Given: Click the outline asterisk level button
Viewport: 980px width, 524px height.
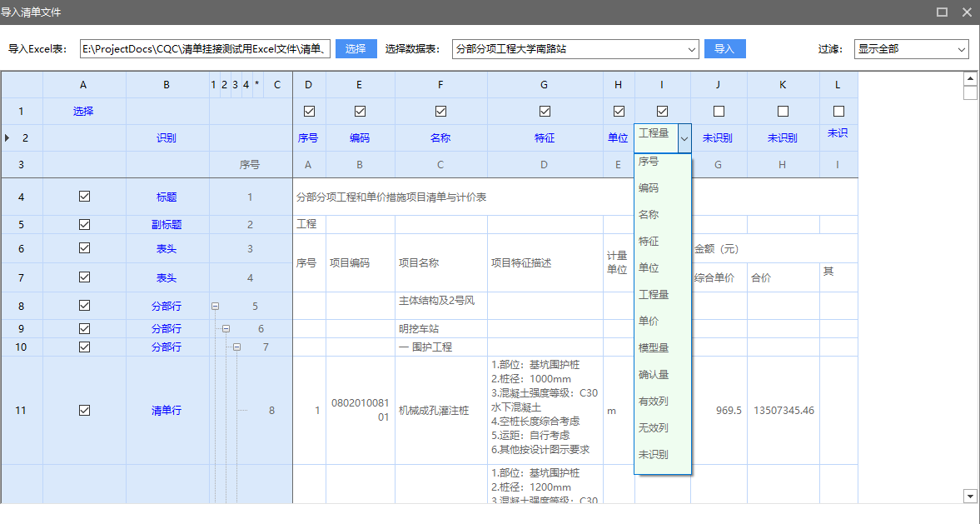Looking at the screenshot, I should pos(257,85).
